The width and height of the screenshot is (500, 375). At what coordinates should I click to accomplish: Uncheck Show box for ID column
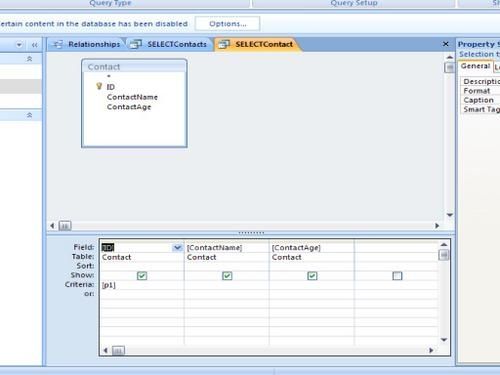point(142,276)
